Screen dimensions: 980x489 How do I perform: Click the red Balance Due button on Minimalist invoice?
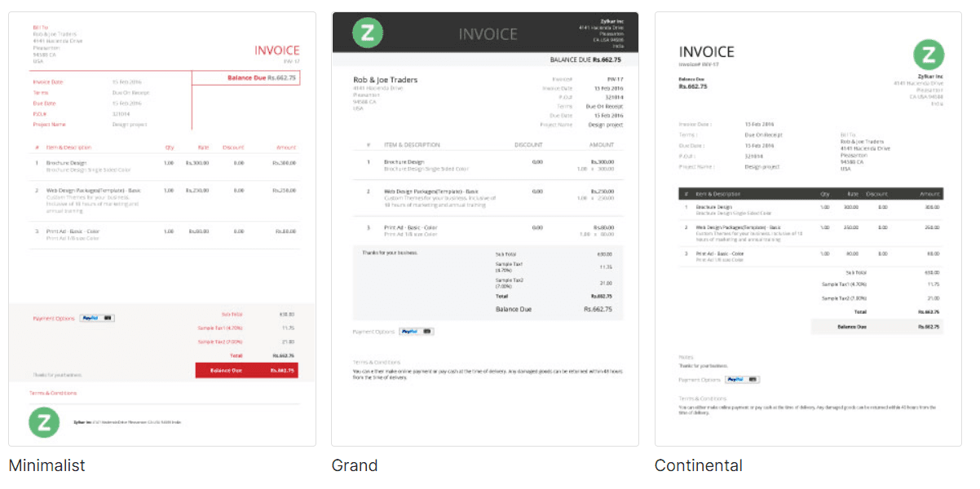248,369
